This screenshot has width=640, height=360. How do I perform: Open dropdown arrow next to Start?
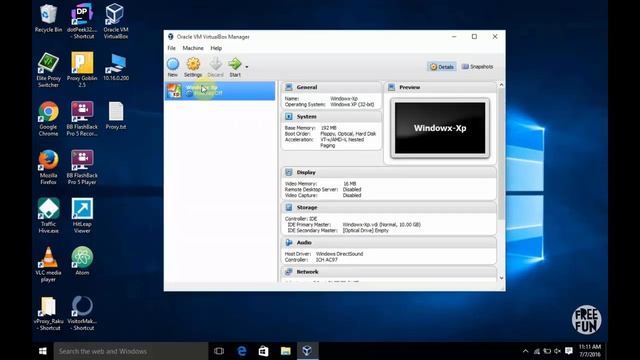247,67
